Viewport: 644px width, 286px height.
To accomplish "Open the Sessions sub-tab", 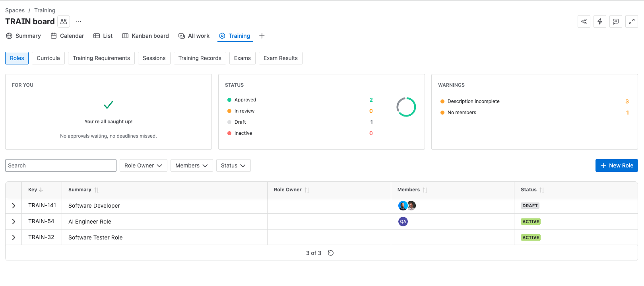I will tap(154, 58).
